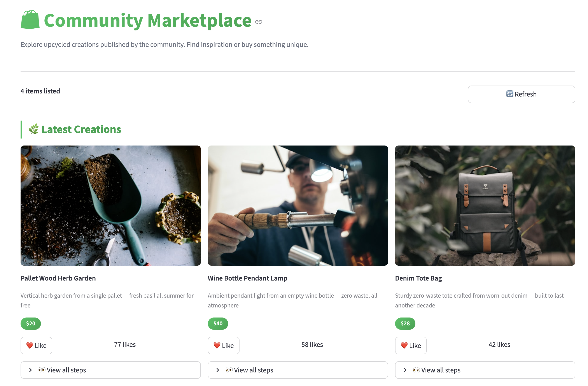Click the 77 likes count text
This screenshot has height=386, width=588.
[125, 344]
